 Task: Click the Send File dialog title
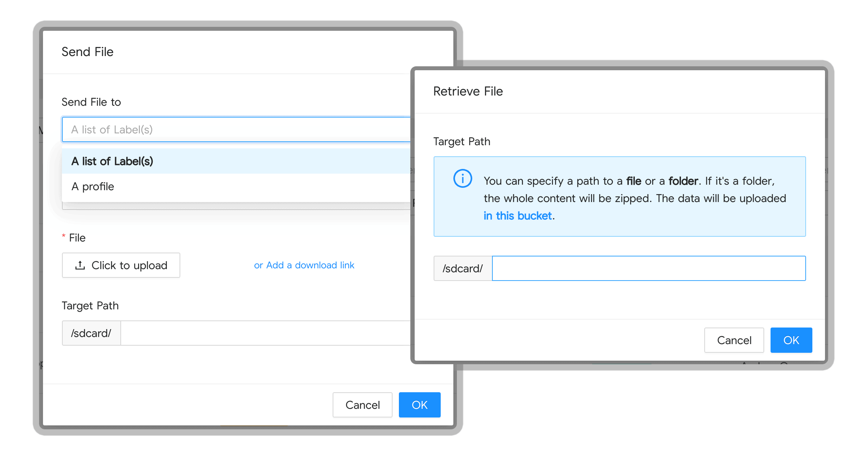click(87, 52)
